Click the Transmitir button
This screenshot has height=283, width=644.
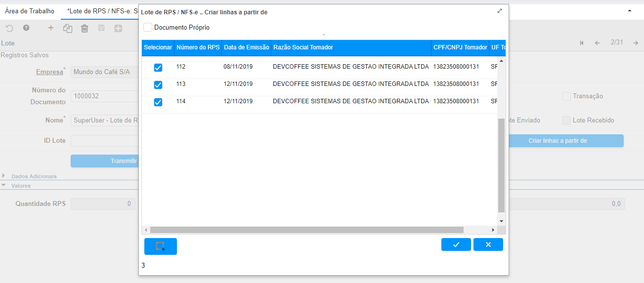[x=104, y=161]
